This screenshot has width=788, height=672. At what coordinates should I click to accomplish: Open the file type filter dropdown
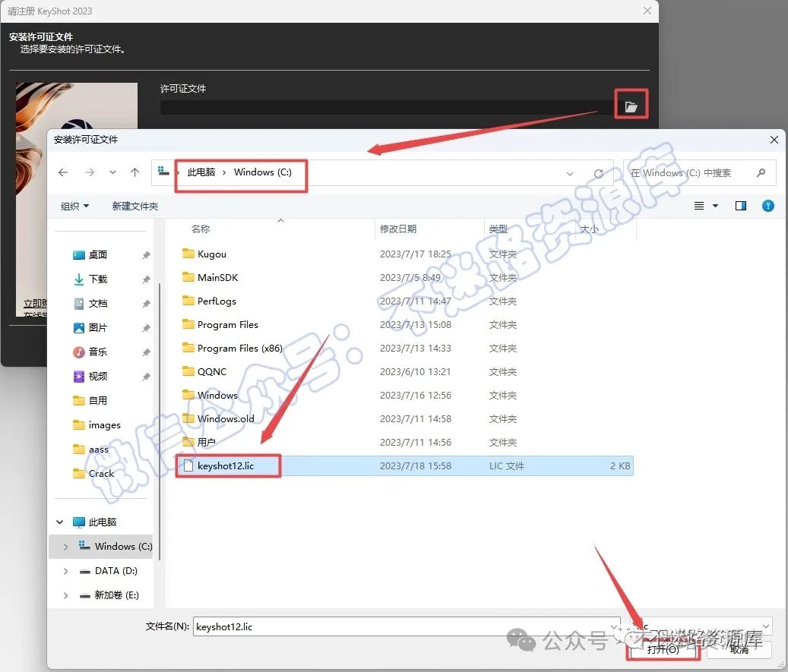766,626
